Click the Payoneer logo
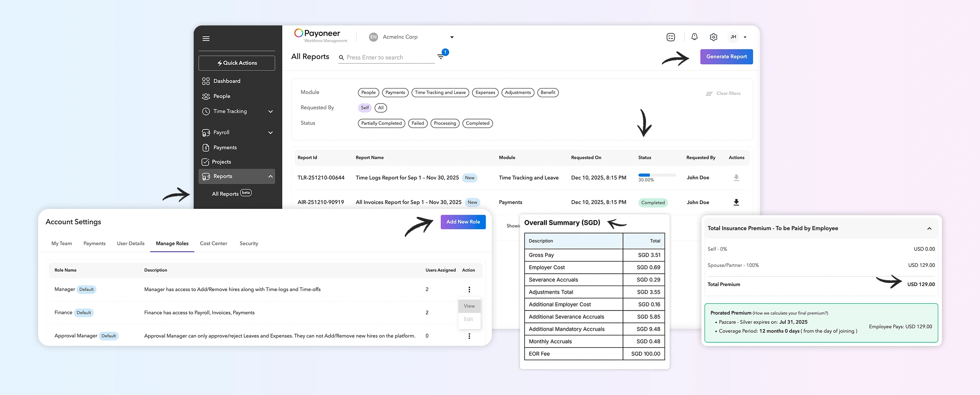980x395 pixels. [321, 35]
